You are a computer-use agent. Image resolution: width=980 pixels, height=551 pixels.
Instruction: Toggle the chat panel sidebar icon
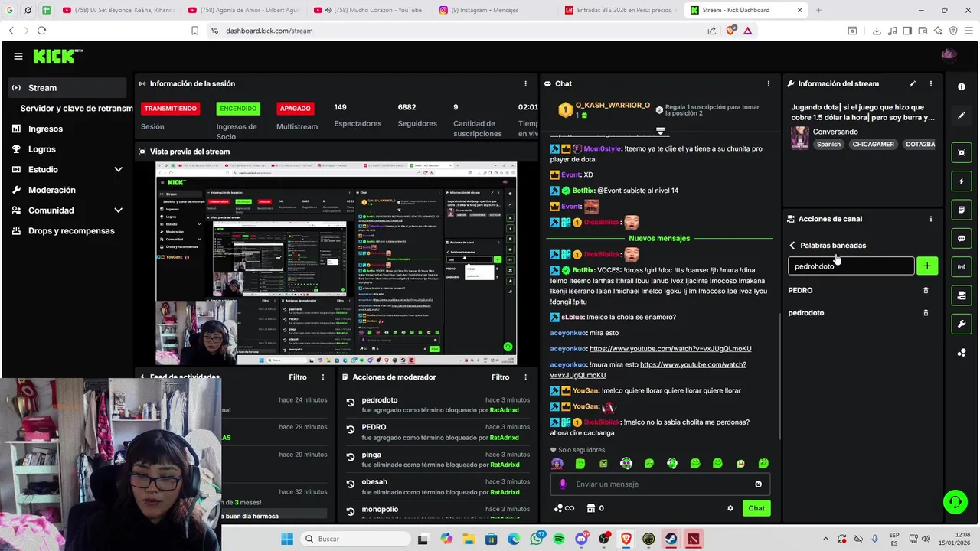tap(962, 238)
